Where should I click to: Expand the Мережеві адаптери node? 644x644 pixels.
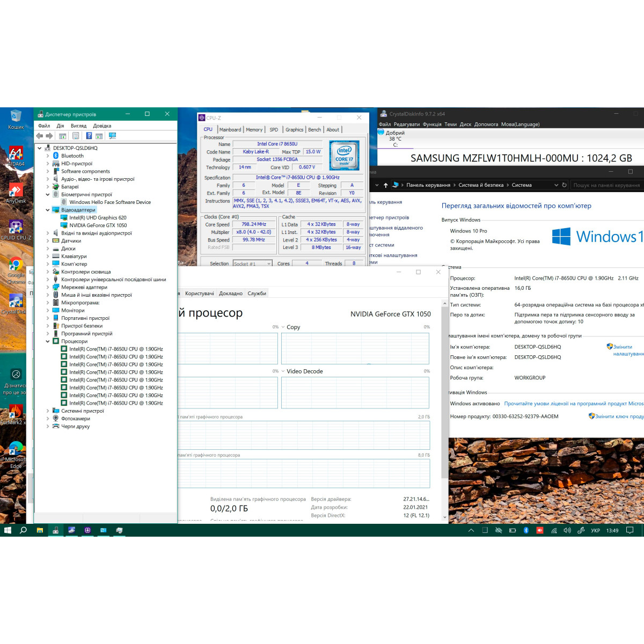(47, 287)
